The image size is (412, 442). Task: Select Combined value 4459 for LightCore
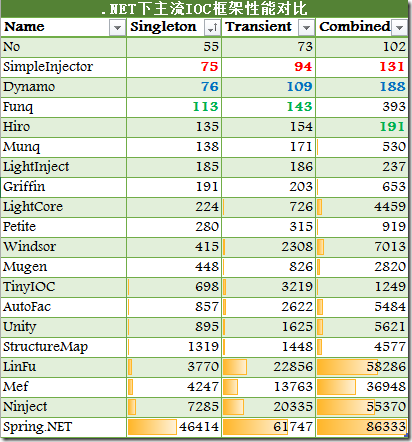(390, 207)
